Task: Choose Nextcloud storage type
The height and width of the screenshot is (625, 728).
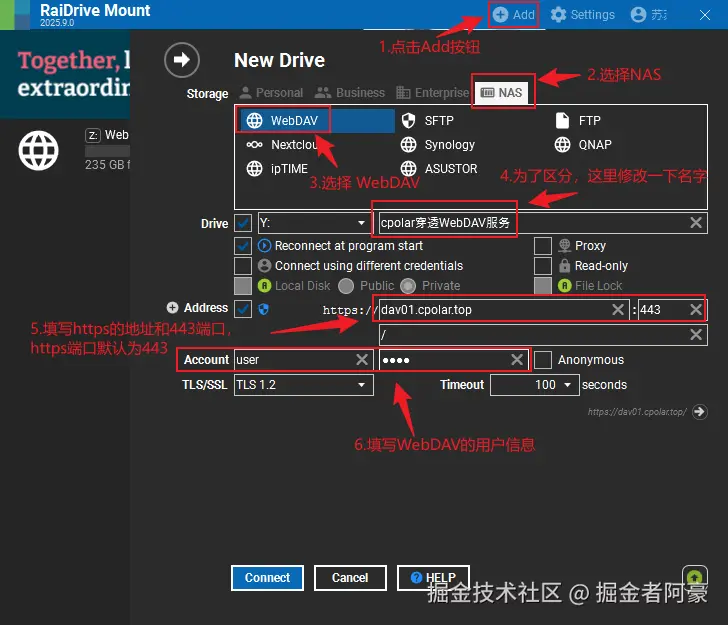Action: [x=282, y=145]
